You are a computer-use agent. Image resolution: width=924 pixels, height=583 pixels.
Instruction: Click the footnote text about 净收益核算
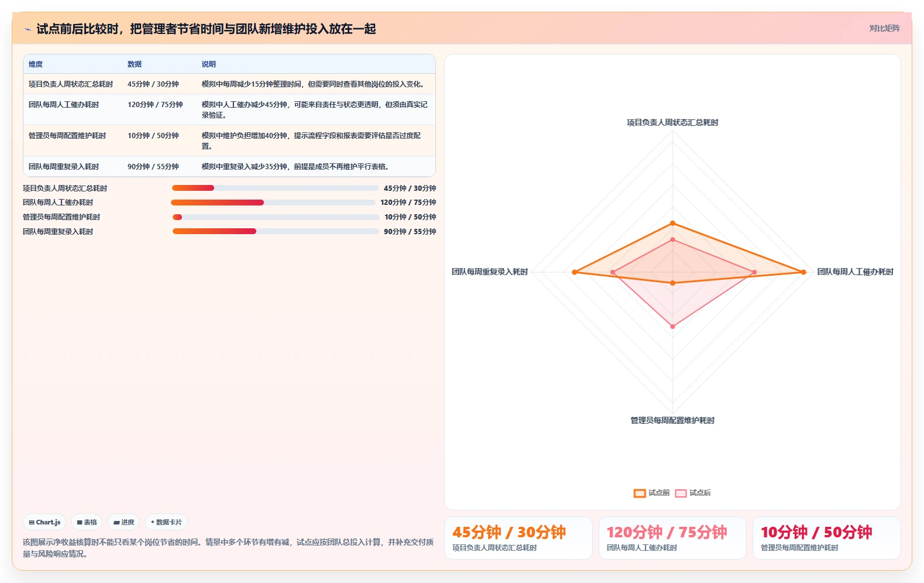click(x=228, y=548)
